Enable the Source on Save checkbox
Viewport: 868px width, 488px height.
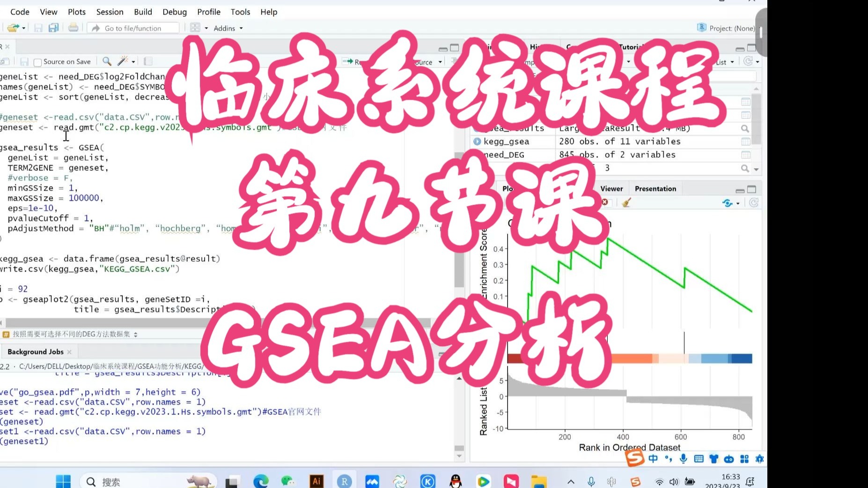pos(38,61)
